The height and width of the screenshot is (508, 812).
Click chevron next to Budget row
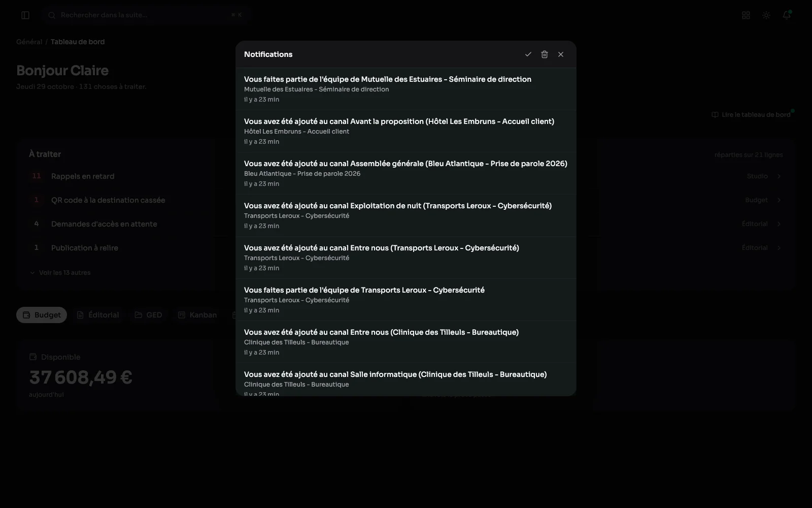click(x=779, y=200)
